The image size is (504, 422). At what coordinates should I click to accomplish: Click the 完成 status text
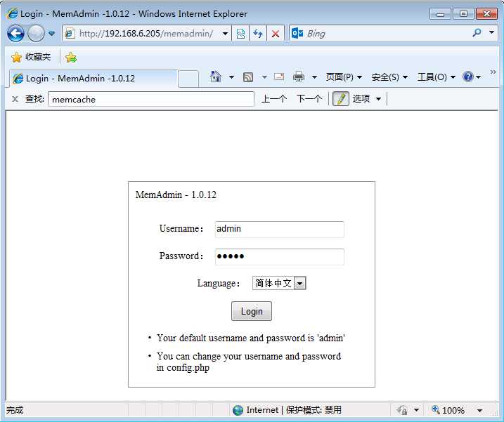pos(15,410)
